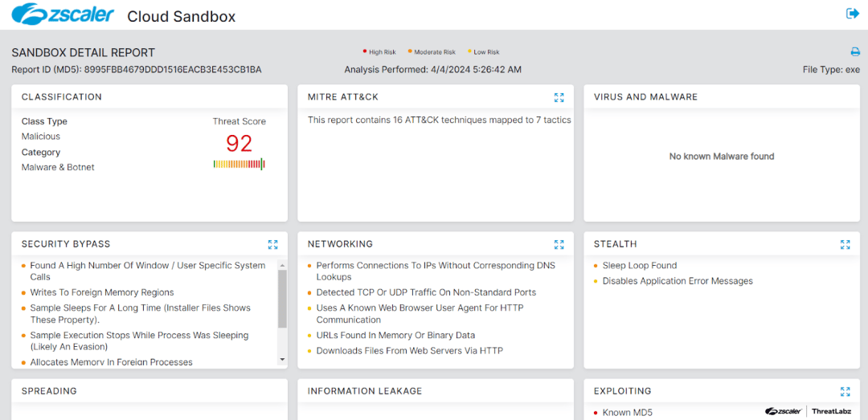
Task: Click 'Downloads Files From Web Servers Via HTTP'
Action: (x=409, y=351)
